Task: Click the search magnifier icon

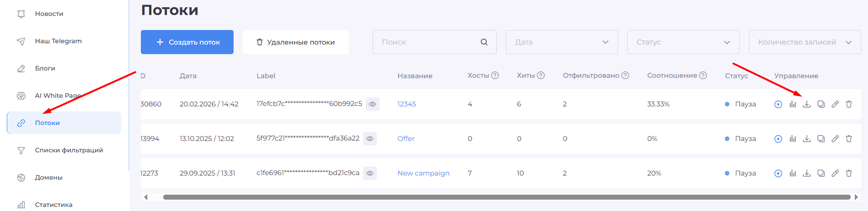Action: [x=484, y=42]
